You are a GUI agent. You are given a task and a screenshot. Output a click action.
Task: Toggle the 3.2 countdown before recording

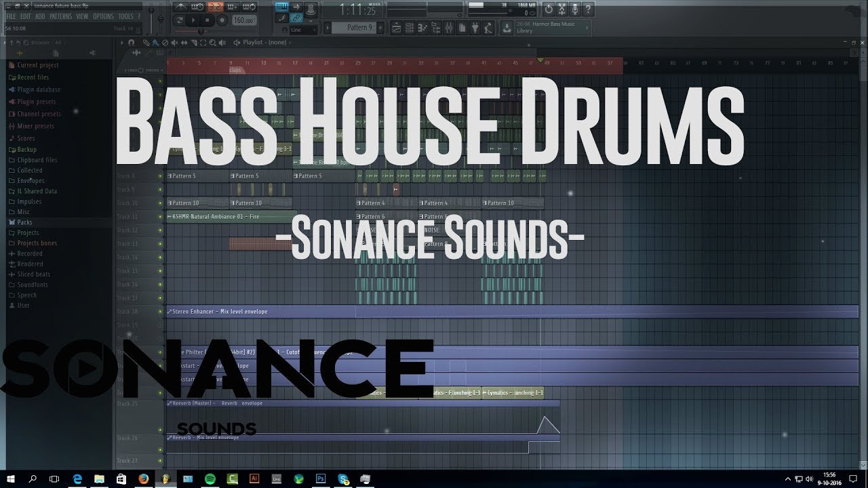click(215, 7)
